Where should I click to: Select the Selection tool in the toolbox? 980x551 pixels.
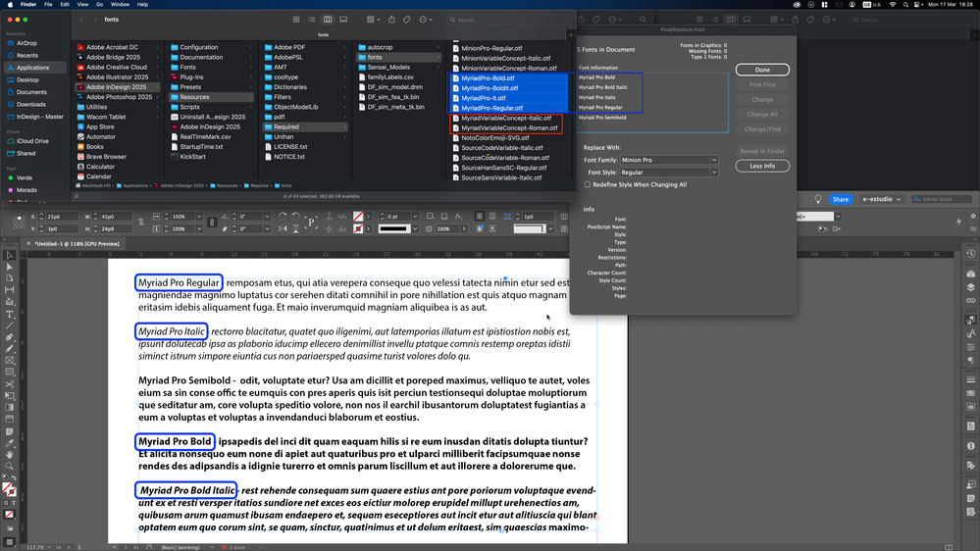point(10,255)
